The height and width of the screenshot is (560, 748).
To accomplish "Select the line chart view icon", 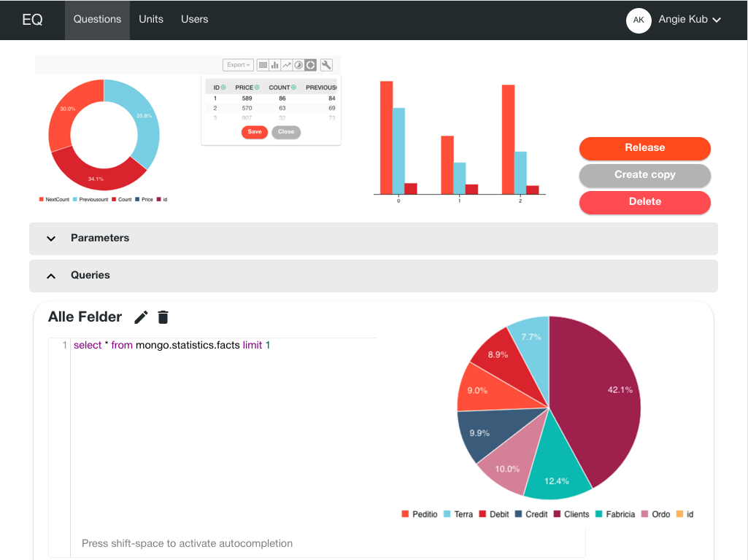I will (287, 65).
